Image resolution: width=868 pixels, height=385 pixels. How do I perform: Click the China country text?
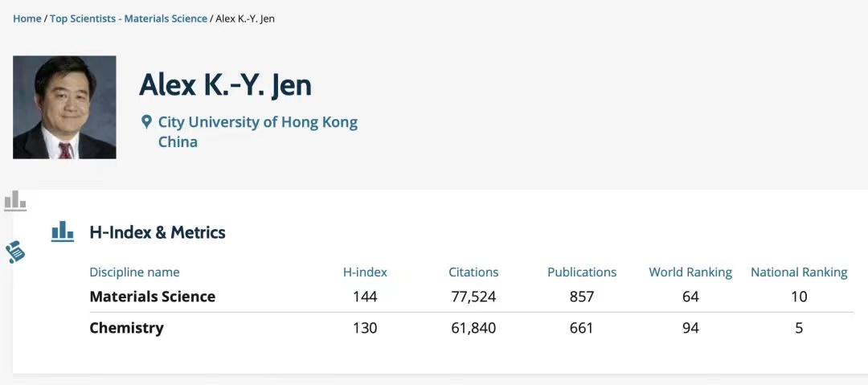point(178,142)
